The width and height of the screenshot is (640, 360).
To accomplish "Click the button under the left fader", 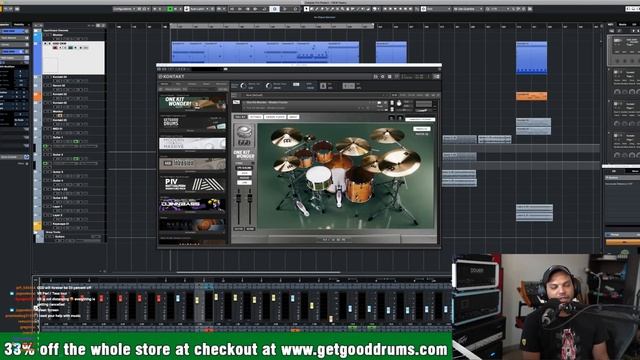I will tap(239, 229).
